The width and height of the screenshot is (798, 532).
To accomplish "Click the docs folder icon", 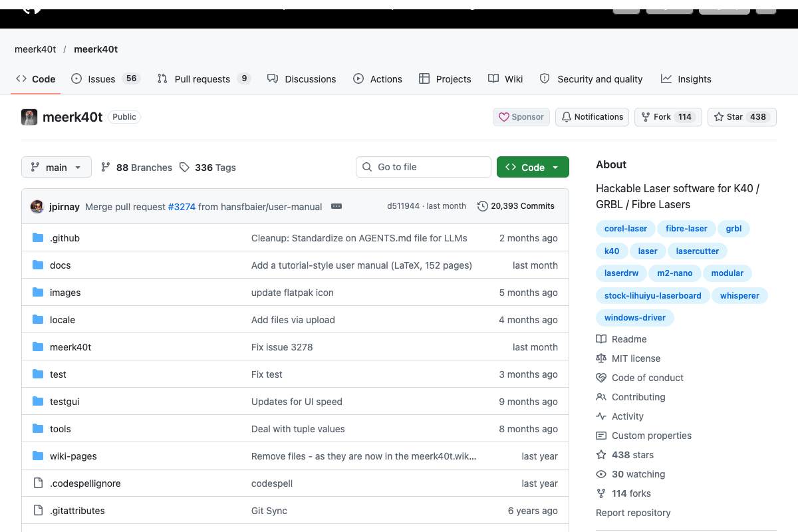I will pos(38,265).
